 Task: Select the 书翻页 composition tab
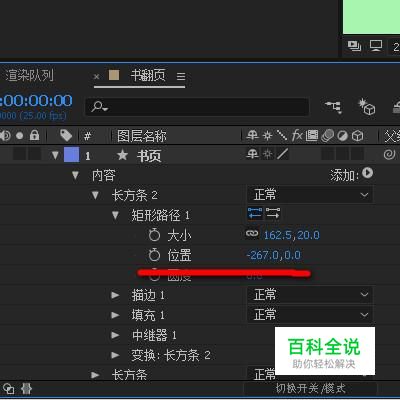[x=148, y=76]
